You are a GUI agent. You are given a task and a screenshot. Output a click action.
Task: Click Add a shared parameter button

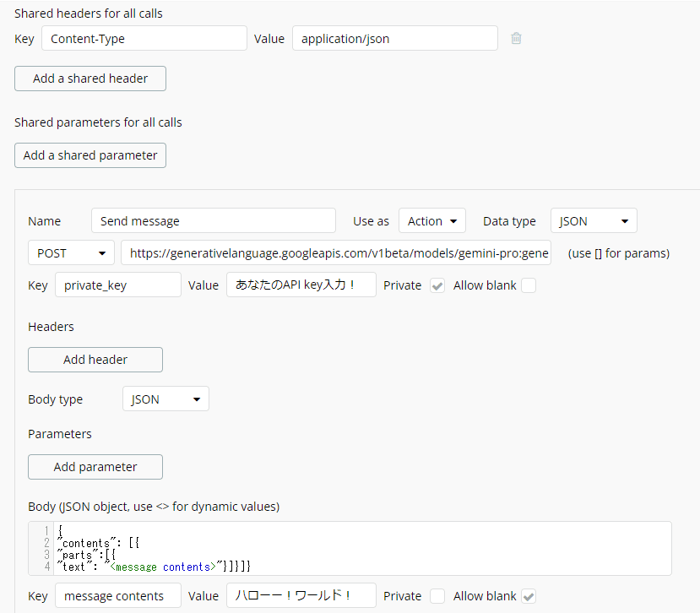pyautogui.click(x=90, y=155)
